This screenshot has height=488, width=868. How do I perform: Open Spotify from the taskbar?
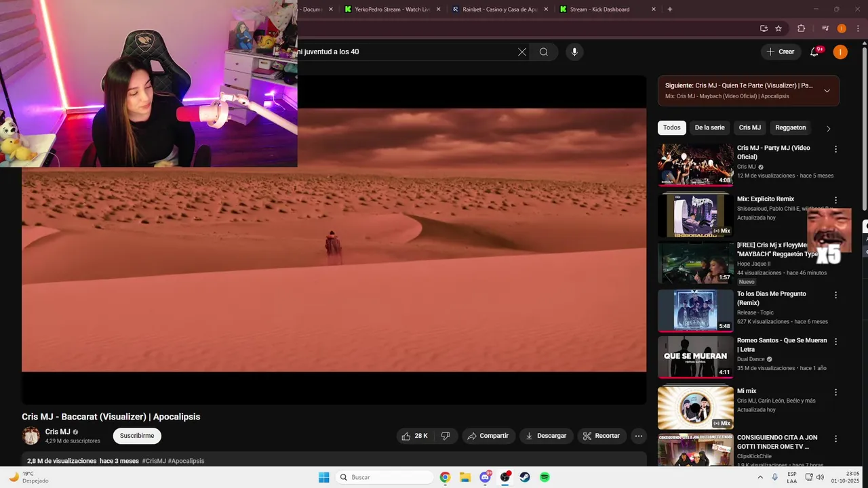coord(545,477)
